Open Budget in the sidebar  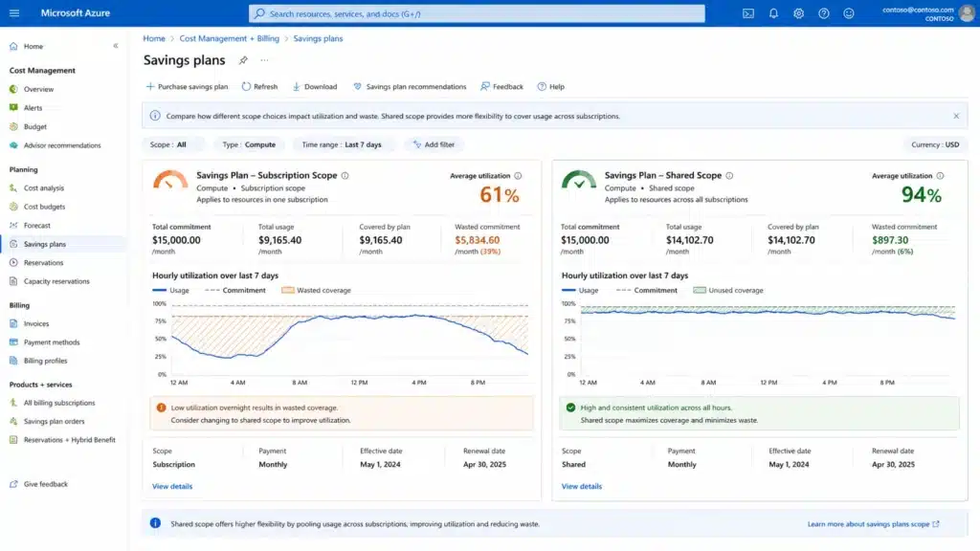tap(35, 126)
